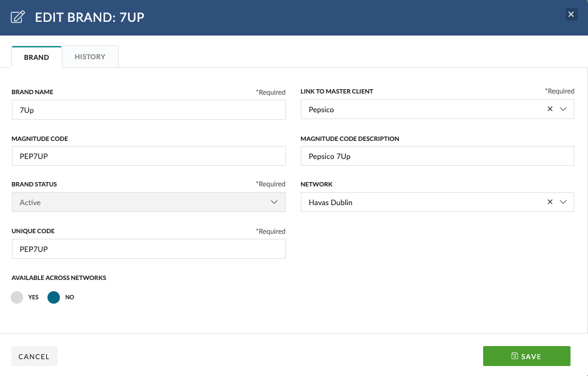The height and width of the screenshot is (376, 588).
Task: Clear the Havas Dublin network selection
Action: point(550,202)
